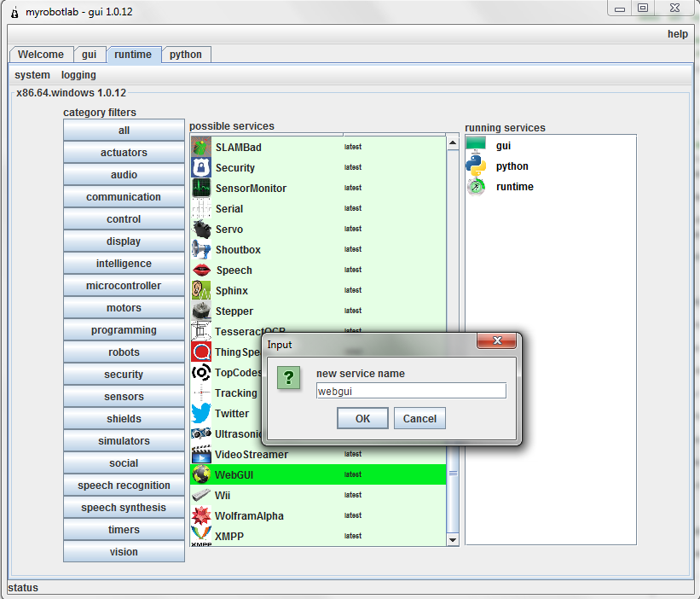700x599 pixels.
Task: Click the services list scroll down arrow
Action: point(453,539)
